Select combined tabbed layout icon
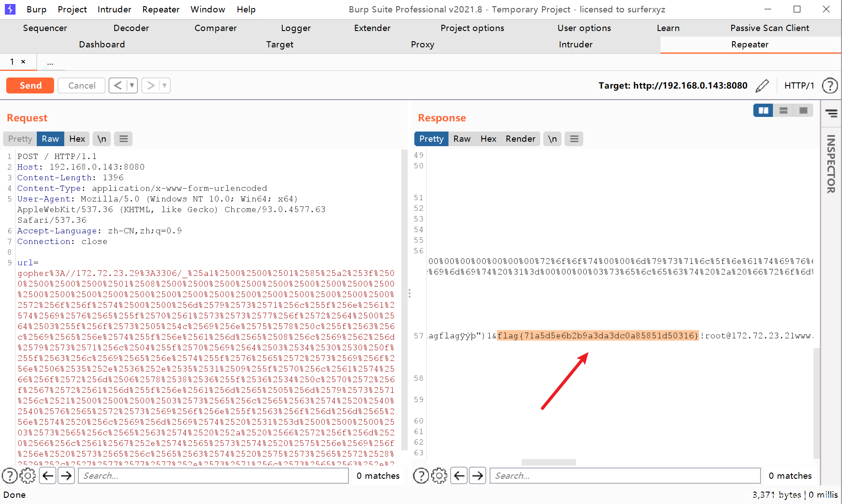Screen dimensions: 842x504 coord(803,110)
